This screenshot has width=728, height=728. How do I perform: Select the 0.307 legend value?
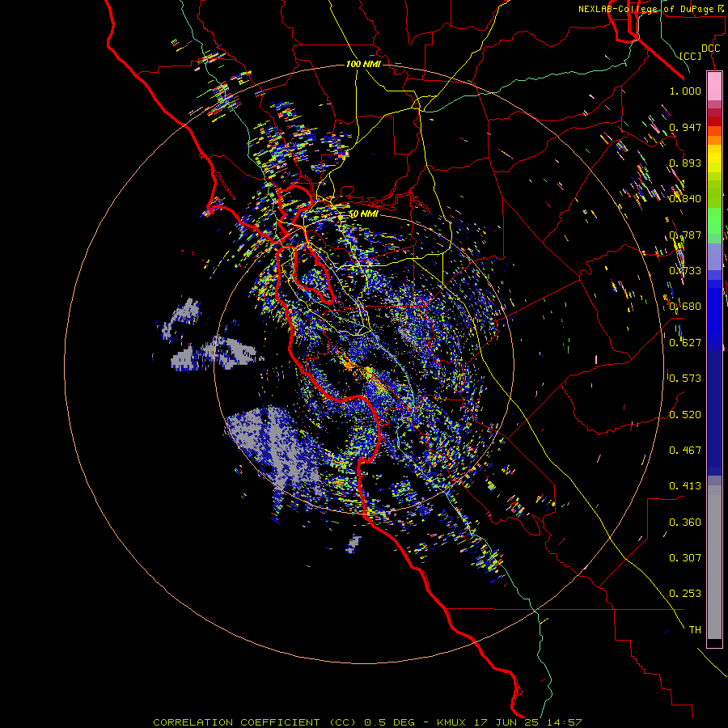[685, 558]
